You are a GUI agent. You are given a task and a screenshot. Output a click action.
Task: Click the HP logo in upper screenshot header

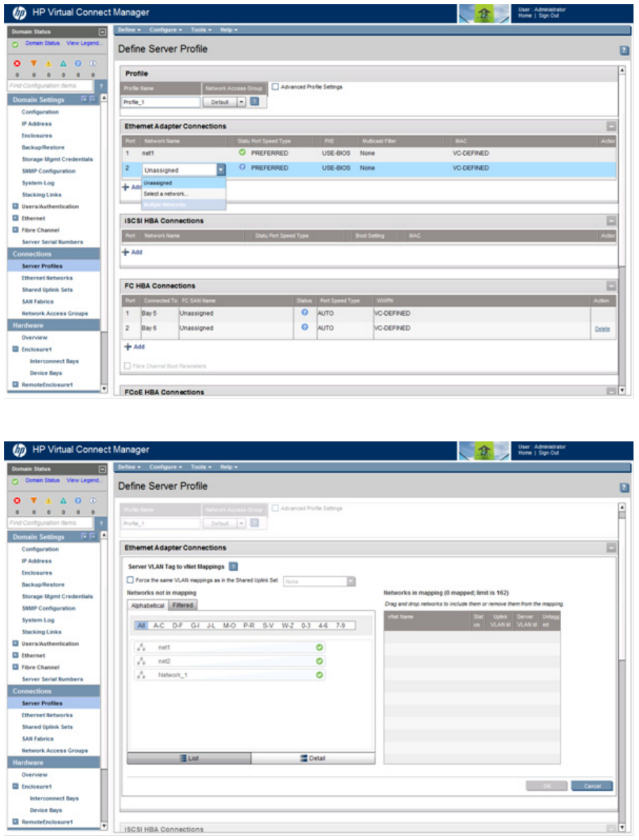coord(19,13)
